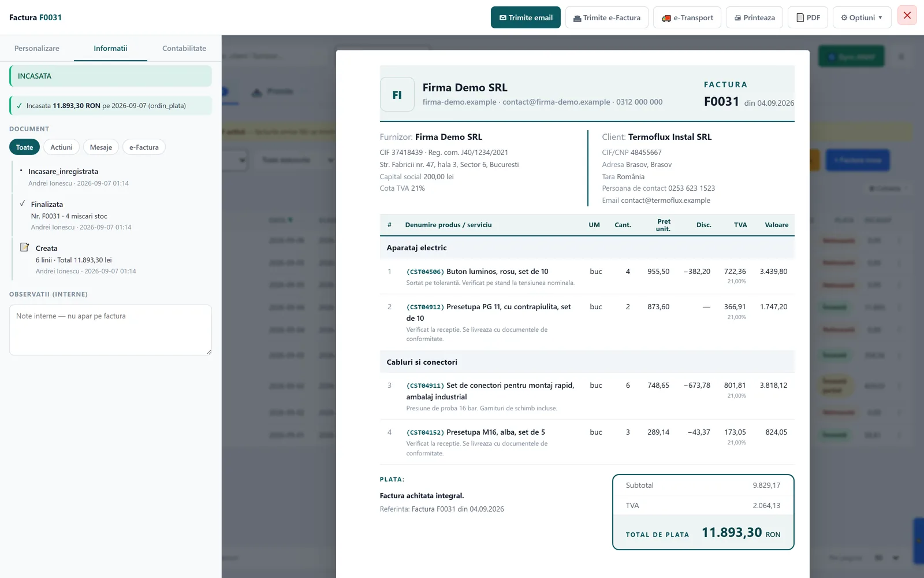Click the Subtotal value 9.829,17
This screenshot has height=578, width=924.
point(766,486)
